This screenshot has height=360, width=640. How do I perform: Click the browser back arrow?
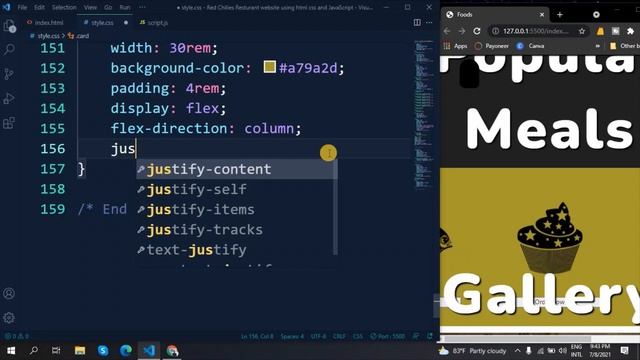pos(447,31)
